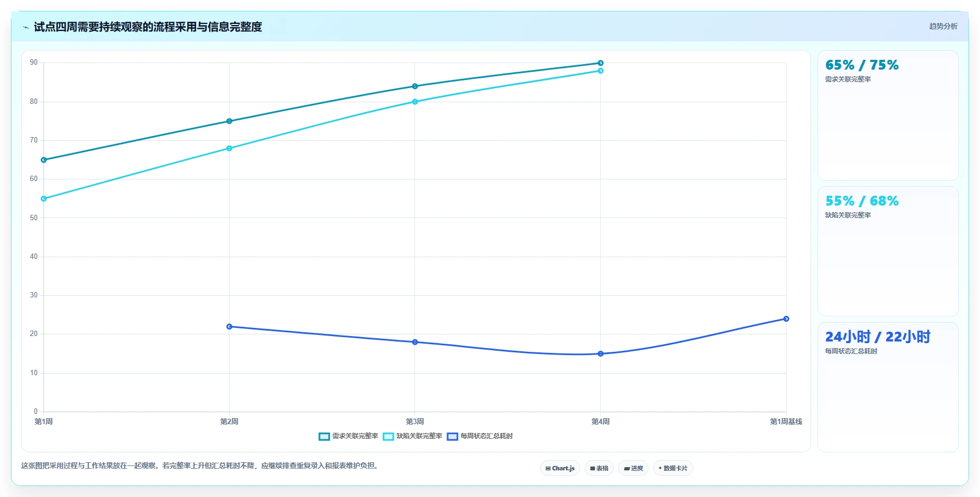Click the 数据卡片 tag

click(673, 468)
